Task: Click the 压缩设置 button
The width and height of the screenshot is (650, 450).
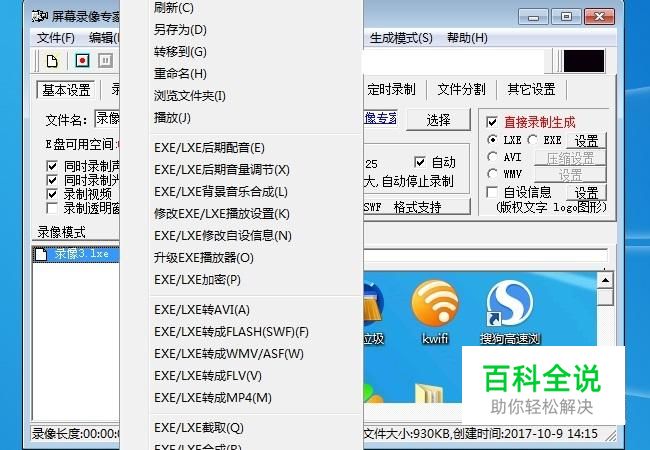Action: (570, 158)
